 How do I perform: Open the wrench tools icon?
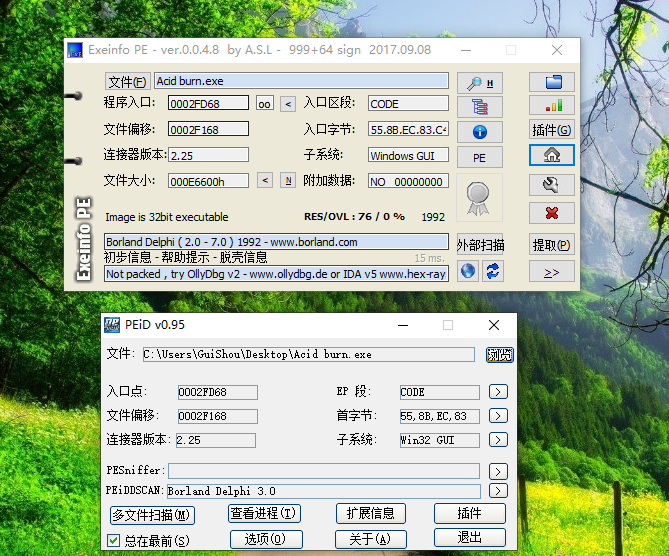pos(552,185)
